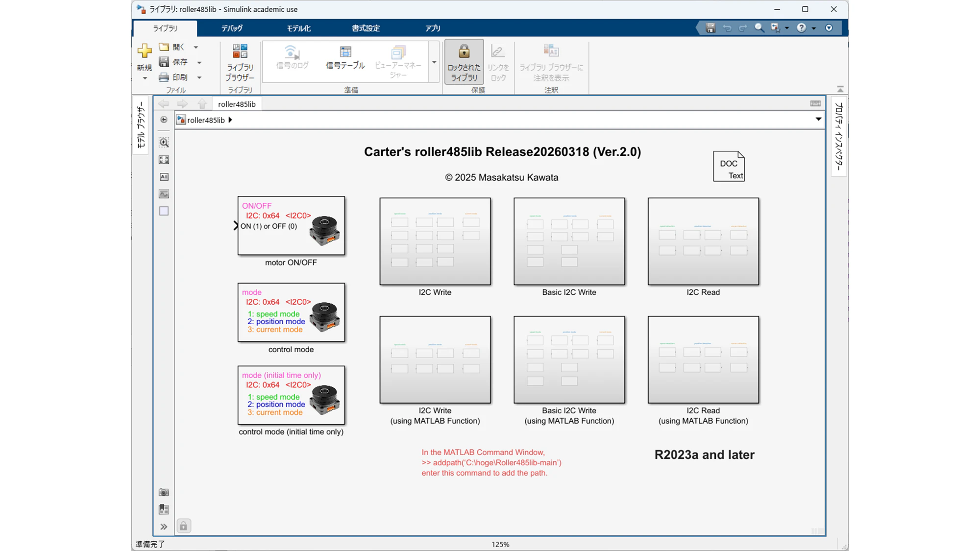
Task: Open the Library Browser (ライブラリ ブラウザー)
Action: (240, 62)
